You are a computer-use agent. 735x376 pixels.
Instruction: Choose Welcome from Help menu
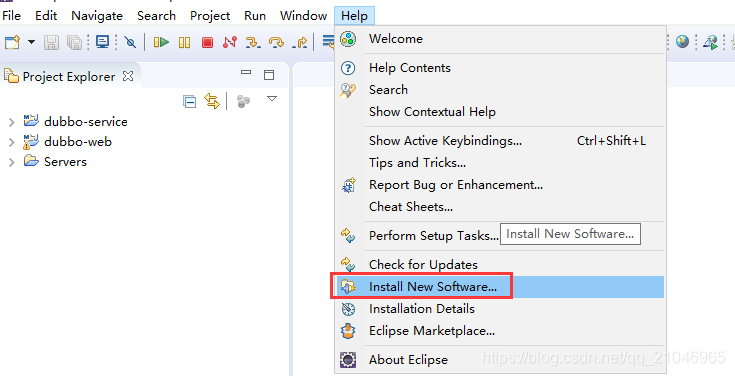[x=500, y=39]
